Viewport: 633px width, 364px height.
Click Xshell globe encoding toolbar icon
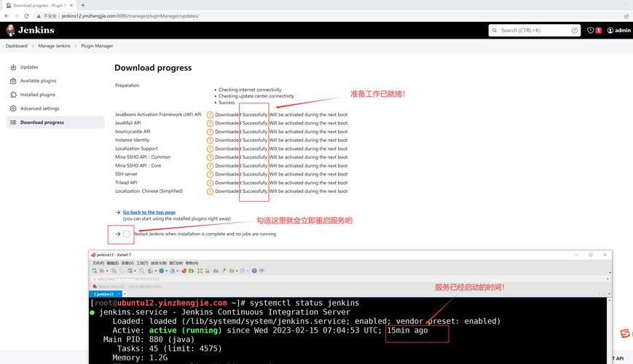pyautogui.click(x=162, y=271)
